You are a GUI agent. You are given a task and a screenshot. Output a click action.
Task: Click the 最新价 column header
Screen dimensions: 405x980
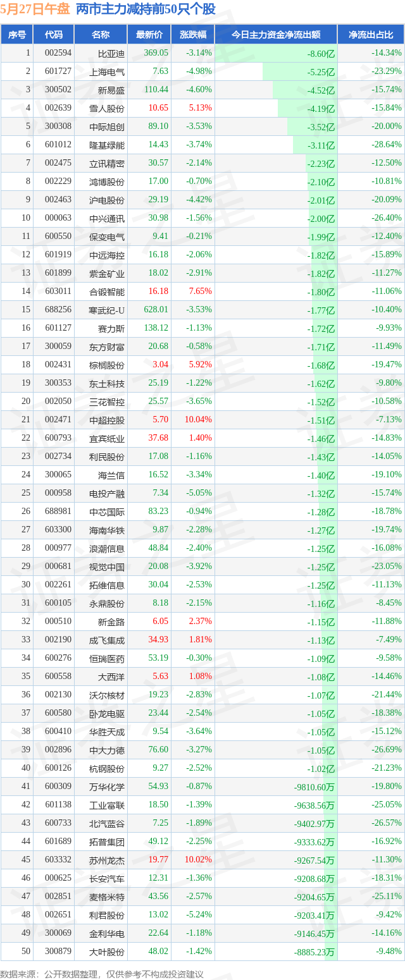click(149, 35)
